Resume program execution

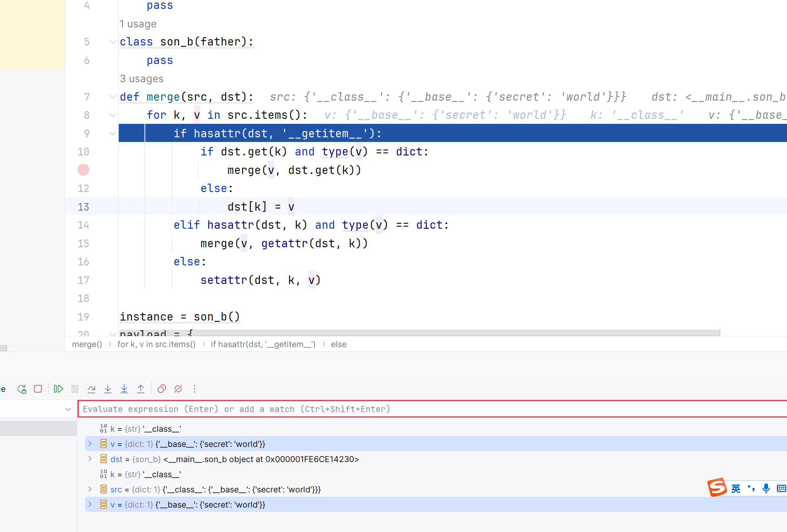(59, 389)
